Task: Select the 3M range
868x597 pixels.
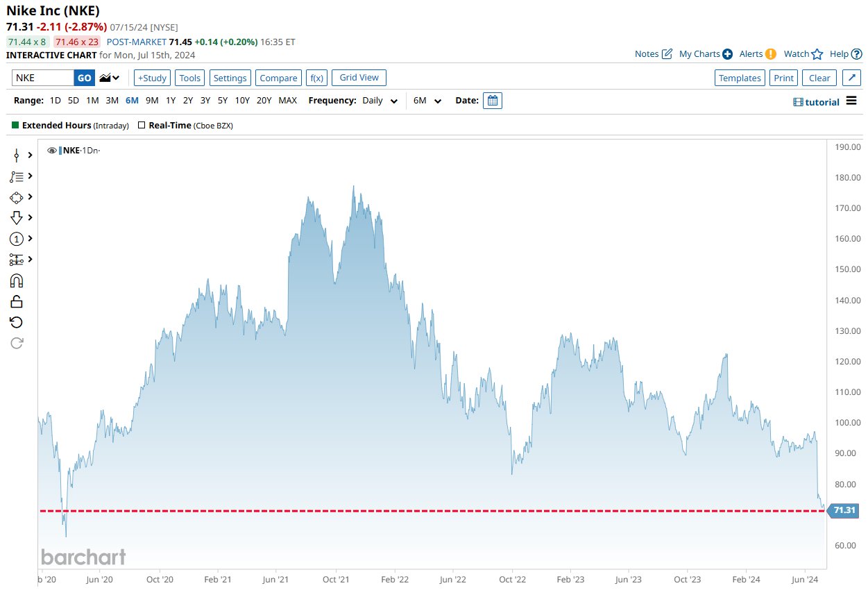Action: pos(112,101)
